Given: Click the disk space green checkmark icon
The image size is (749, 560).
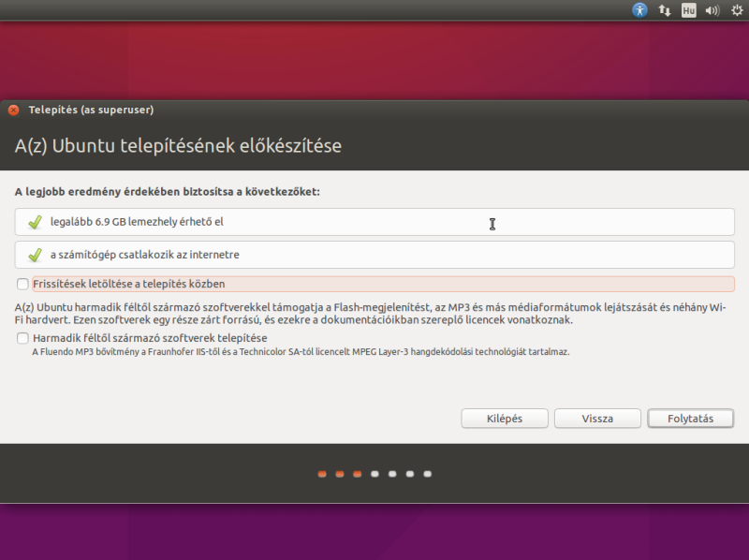Looking at the screenshot, I should 35,222.
